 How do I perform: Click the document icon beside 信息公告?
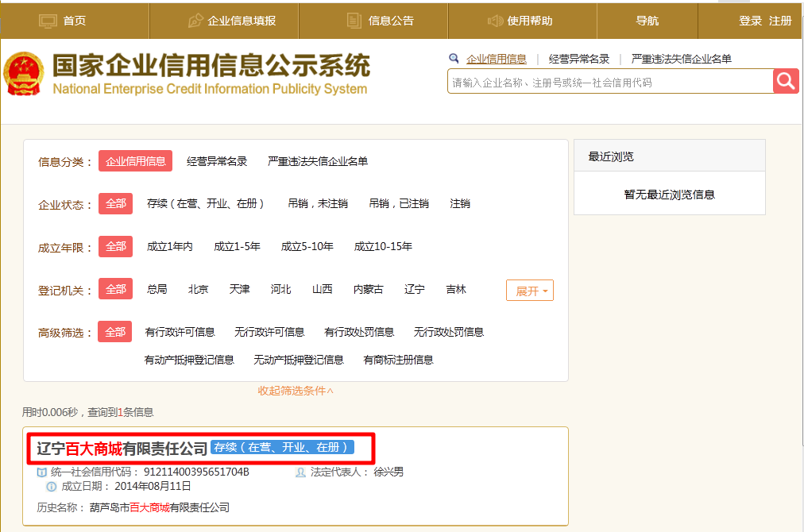(354, 21)
